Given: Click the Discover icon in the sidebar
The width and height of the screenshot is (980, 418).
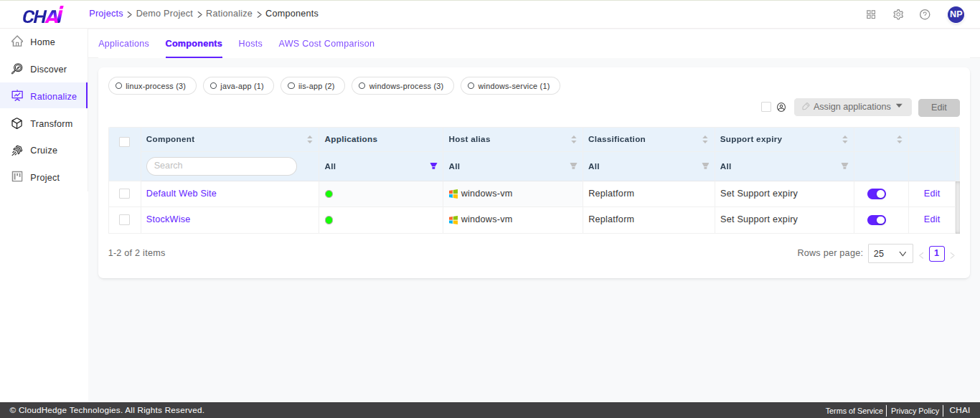Looking at the screenshot, I should coord(17,69).
